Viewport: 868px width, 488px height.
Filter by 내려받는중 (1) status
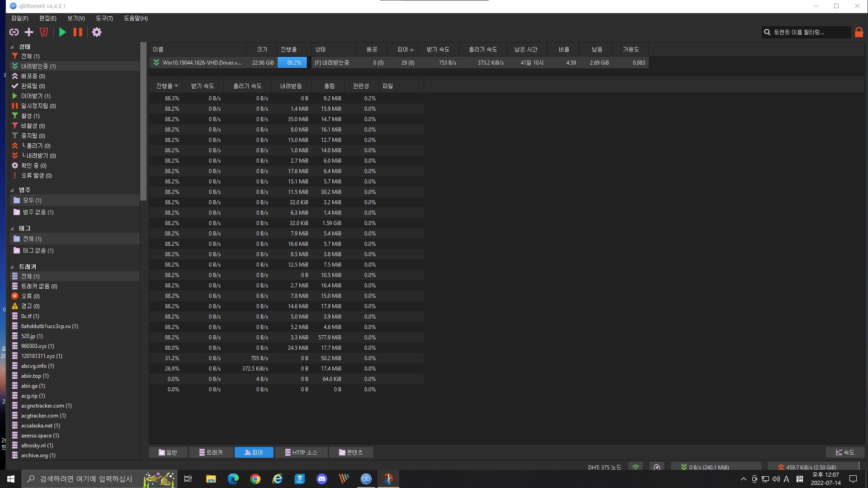point(75,66)
